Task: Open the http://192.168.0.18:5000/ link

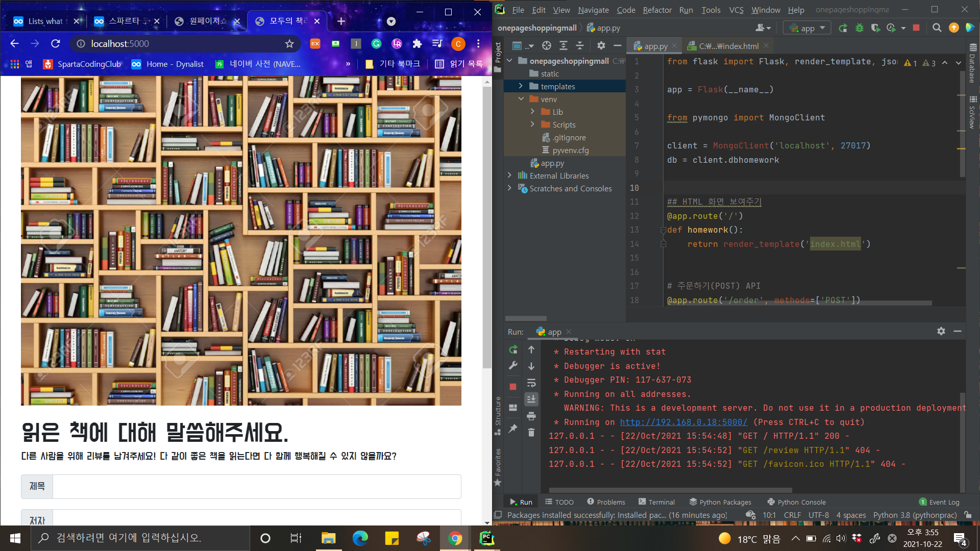Action: 683,422
